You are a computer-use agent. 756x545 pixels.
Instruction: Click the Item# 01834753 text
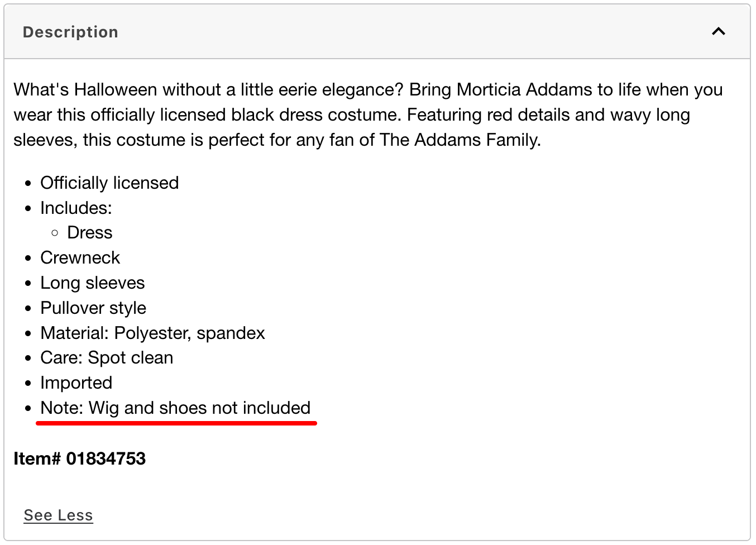pos(79,458)
